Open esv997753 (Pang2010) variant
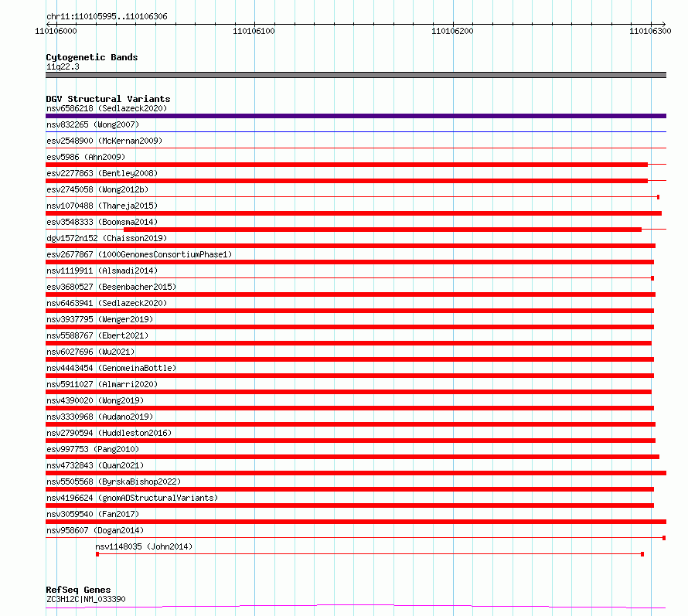 pos(93,449)
